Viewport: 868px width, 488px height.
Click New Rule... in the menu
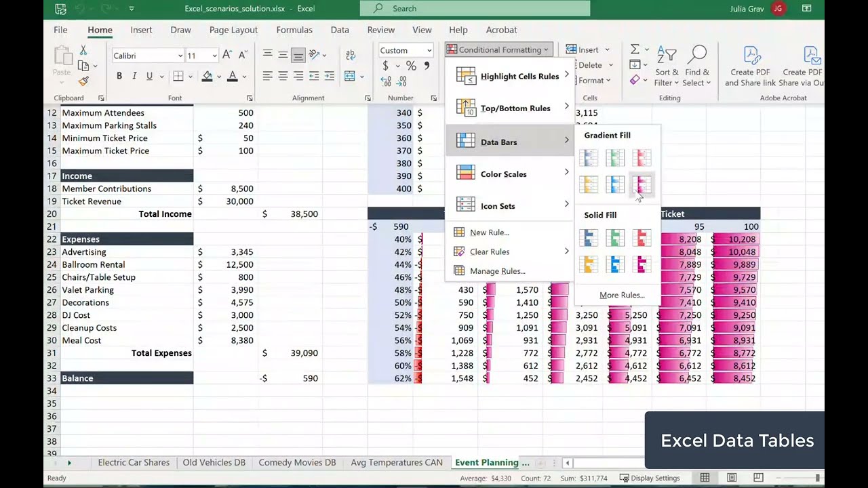pyautogui.click(x=489, y=232)
